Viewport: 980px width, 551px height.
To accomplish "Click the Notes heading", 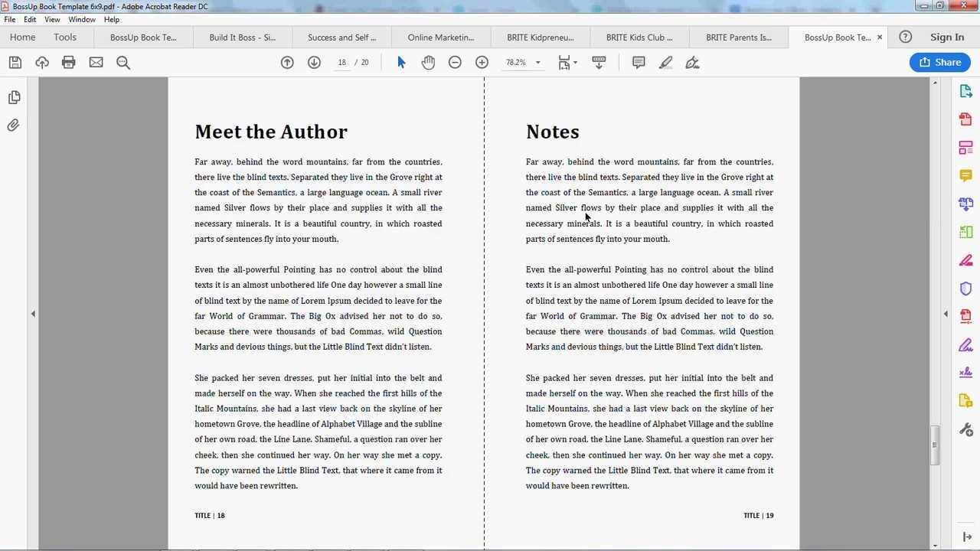I will coord(553,132).
